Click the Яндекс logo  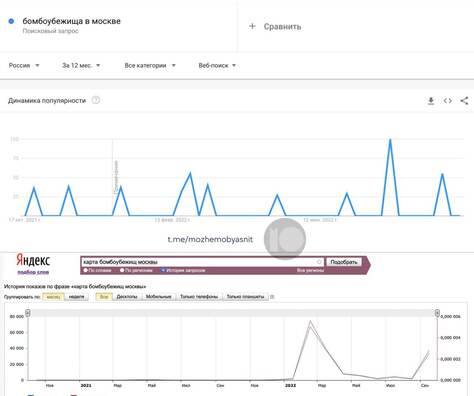[33, 260]
